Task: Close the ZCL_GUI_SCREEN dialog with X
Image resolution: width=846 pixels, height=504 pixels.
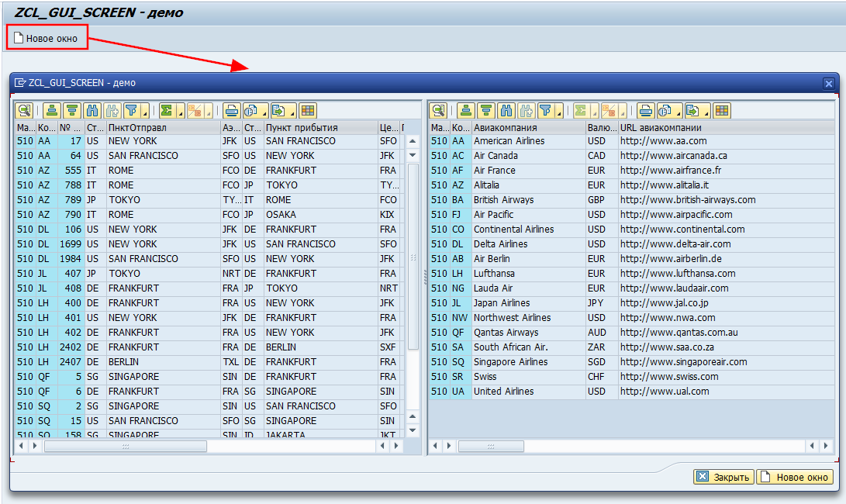Action: point(829,83)
